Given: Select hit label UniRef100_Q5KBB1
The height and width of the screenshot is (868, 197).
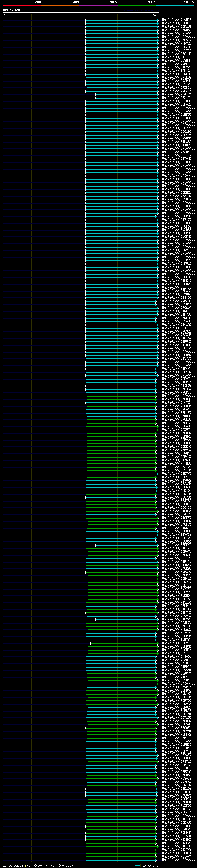Looking at the screenshot, I should tap(177, 416).
